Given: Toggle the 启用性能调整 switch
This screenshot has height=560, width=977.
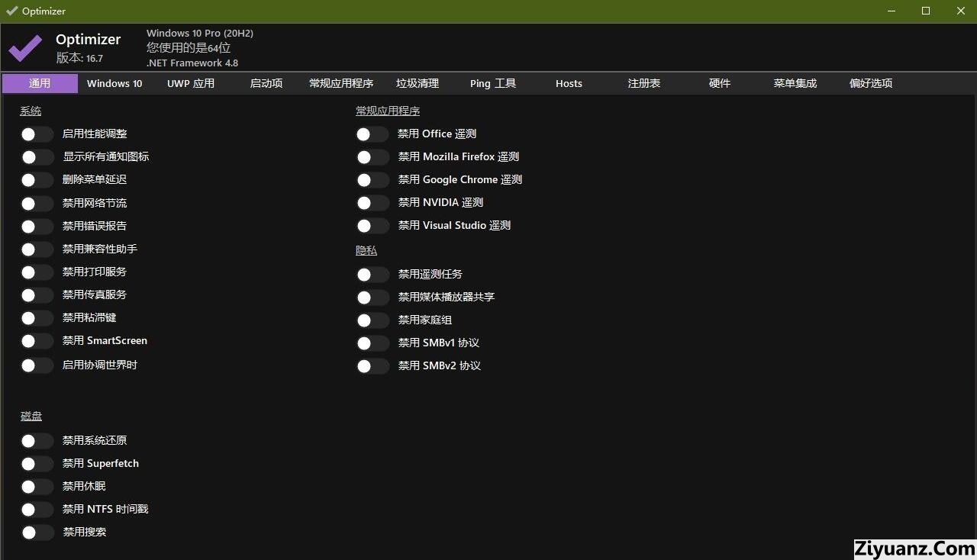Looking at the screenshot, I should [x=37, y=134].
